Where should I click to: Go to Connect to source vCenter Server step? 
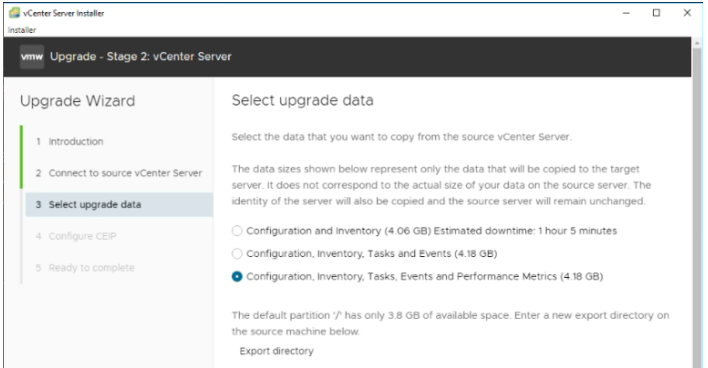coord(119,173)
